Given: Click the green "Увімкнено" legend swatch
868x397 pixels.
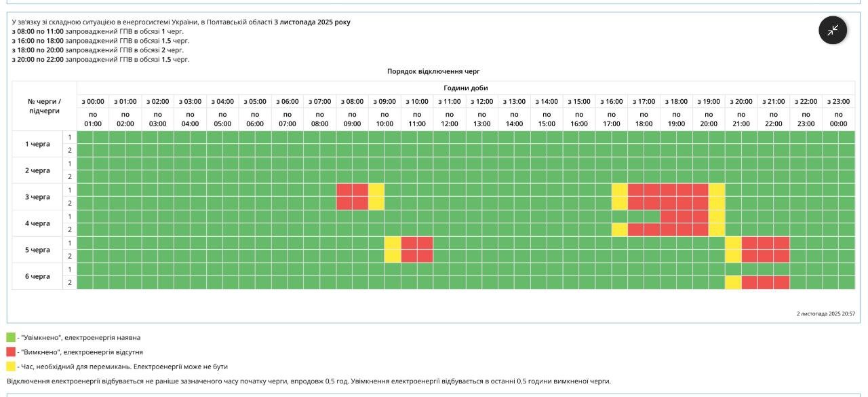Looking at the screenshot, I should [11, 337].
